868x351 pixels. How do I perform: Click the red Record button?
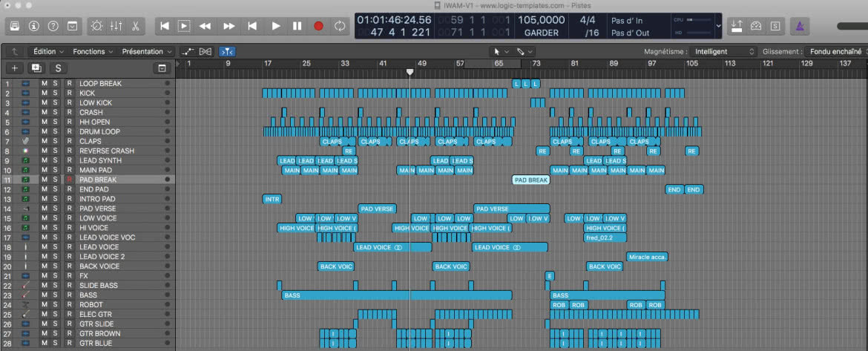point(318,26)
